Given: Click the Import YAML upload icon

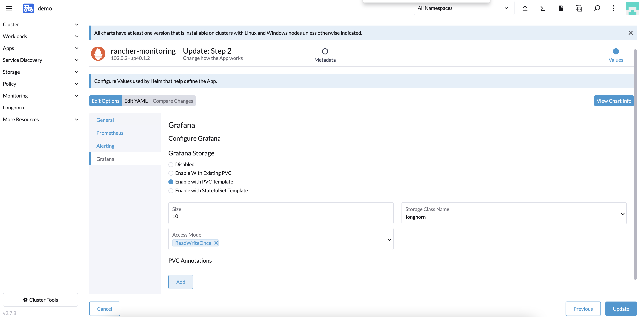Looking at the screenshot, I should click(x=525, y=8).
